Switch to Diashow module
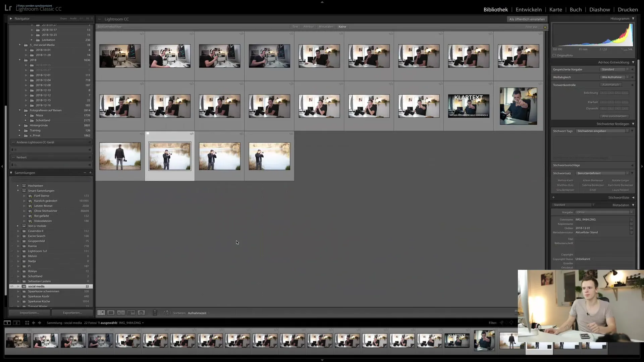 point(600,9)
